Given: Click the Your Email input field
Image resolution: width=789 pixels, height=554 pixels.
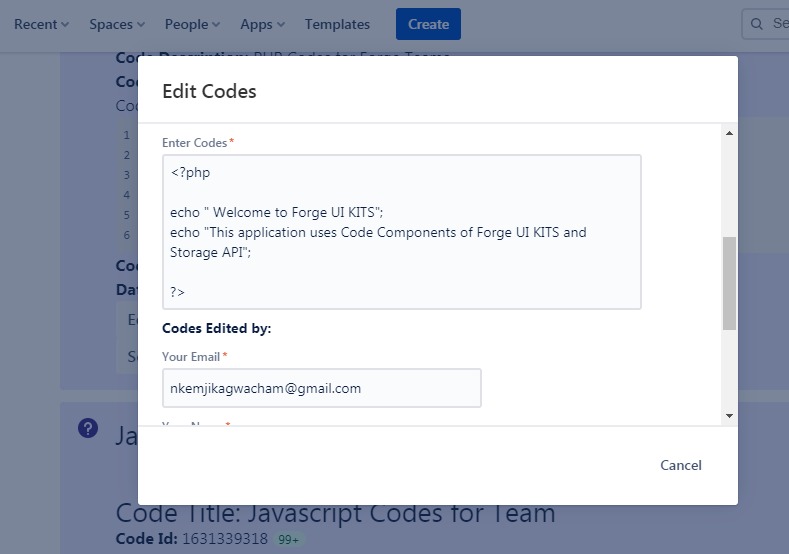Looking at the screenshot, I should pos(322,388).
